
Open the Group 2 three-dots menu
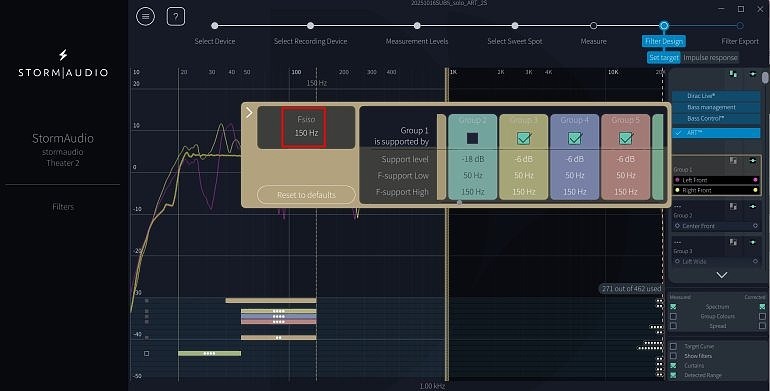[678, 206]
